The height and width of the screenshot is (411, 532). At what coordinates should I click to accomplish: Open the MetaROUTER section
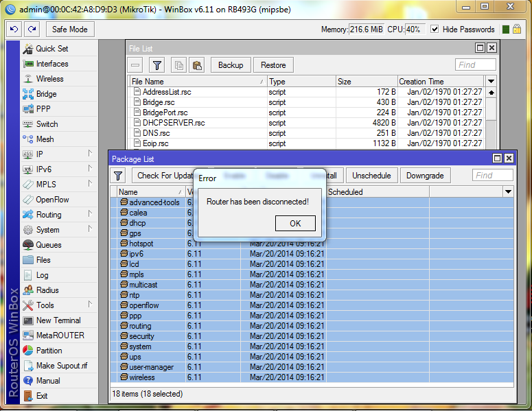(x=60, y=336)
